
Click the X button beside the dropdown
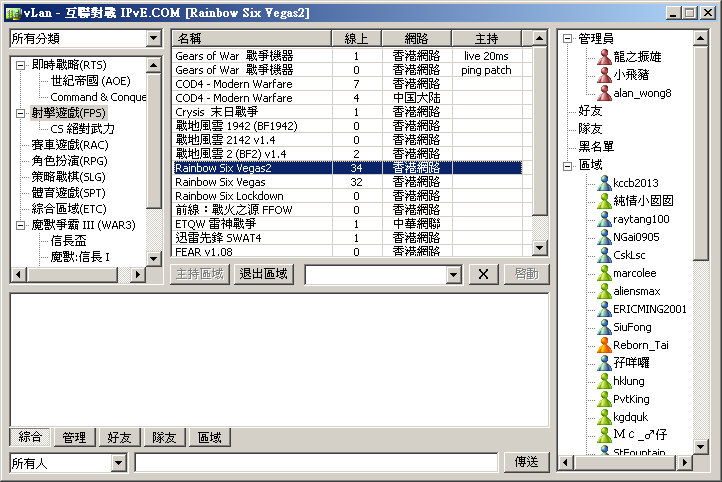pyautogui.click(x=483, y=274)
